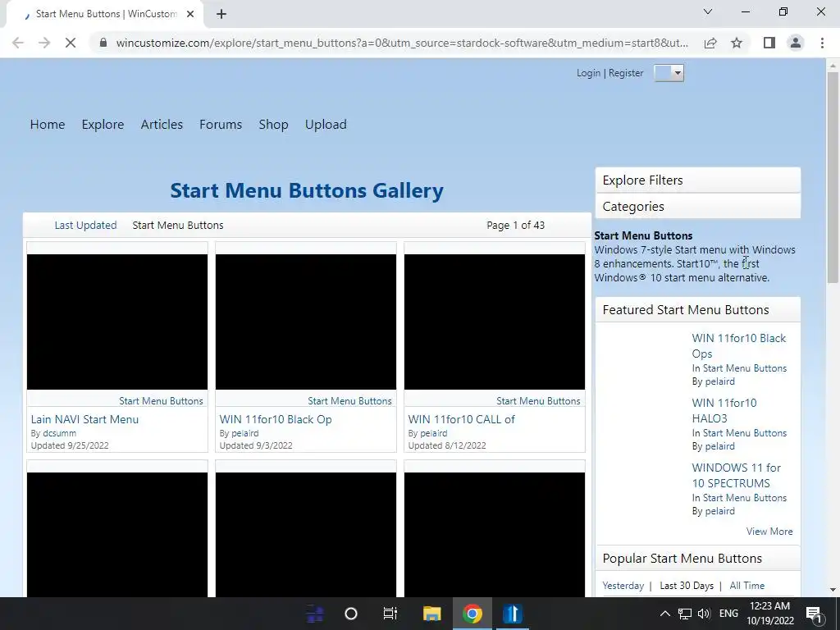Image resolution: width=840 pixels, height=630 pixels.
Task: Expand the Explore Filters panel
Action: coord(698,180)
